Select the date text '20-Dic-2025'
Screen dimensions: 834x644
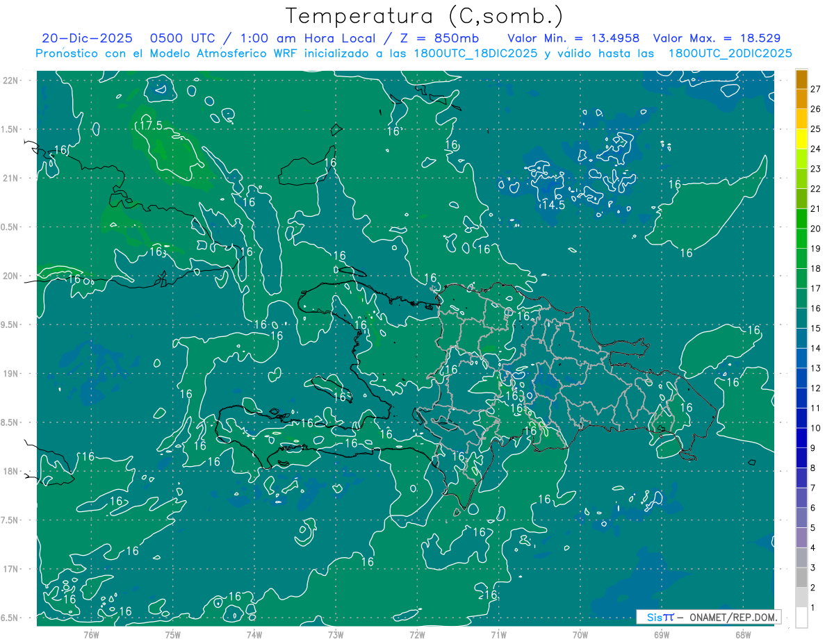pyautogui.click(x=87, y=38)
